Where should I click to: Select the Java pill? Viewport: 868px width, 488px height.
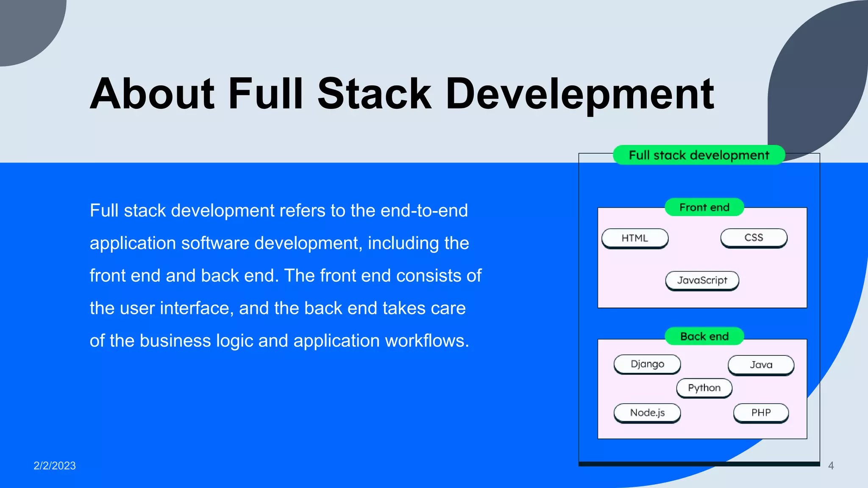click(x=761, y=365)
